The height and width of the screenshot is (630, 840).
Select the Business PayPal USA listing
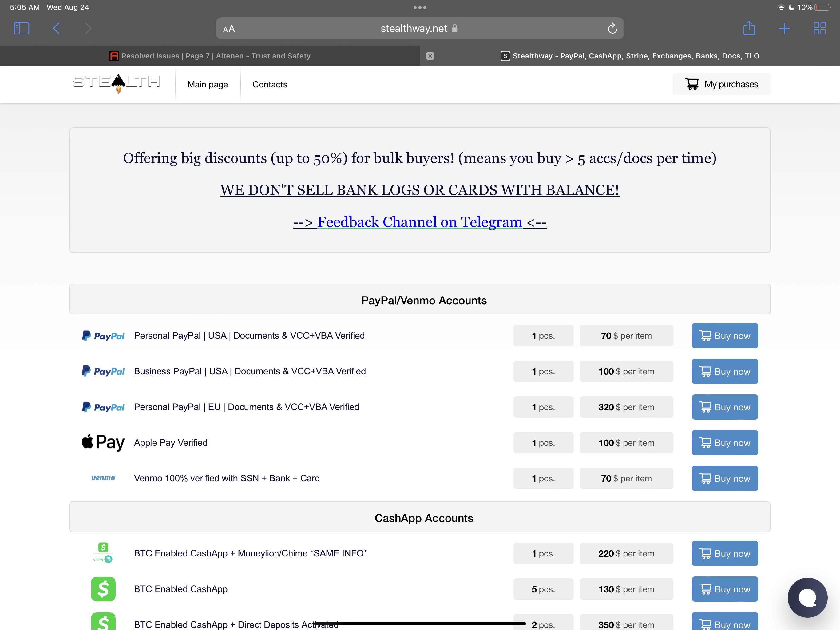click(x=249, y=371)
